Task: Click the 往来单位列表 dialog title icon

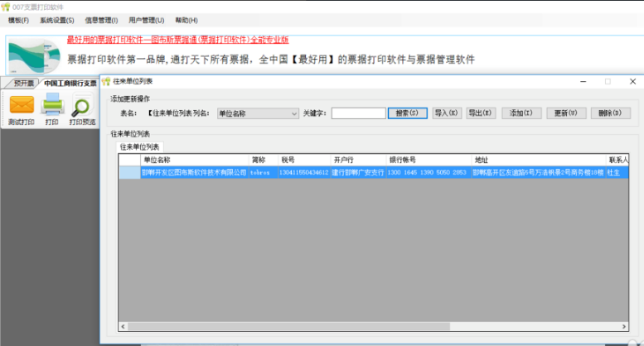Action: click(106, 82)
